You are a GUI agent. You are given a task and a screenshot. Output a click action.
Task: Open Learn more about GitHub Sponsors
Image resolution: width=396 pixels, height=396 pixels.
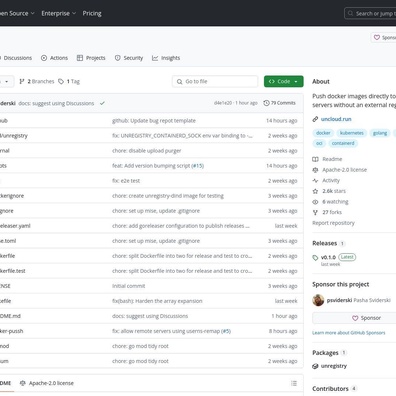[x=349, y=333]
